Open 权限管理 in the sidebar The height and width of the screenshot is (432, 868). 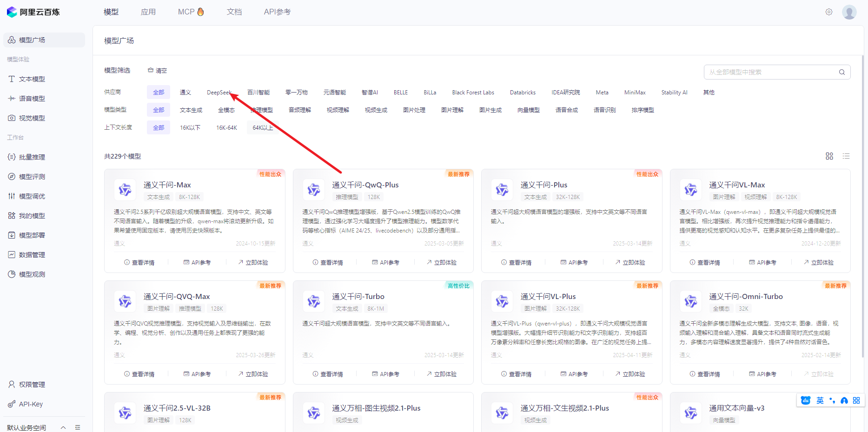tap(32, 385)
